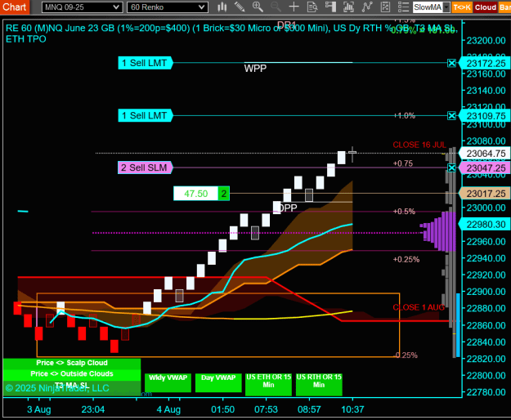This screenshot has width=511, height=420.
Task: Click the 22980.30 cyan price label
Action: [485, 225]
